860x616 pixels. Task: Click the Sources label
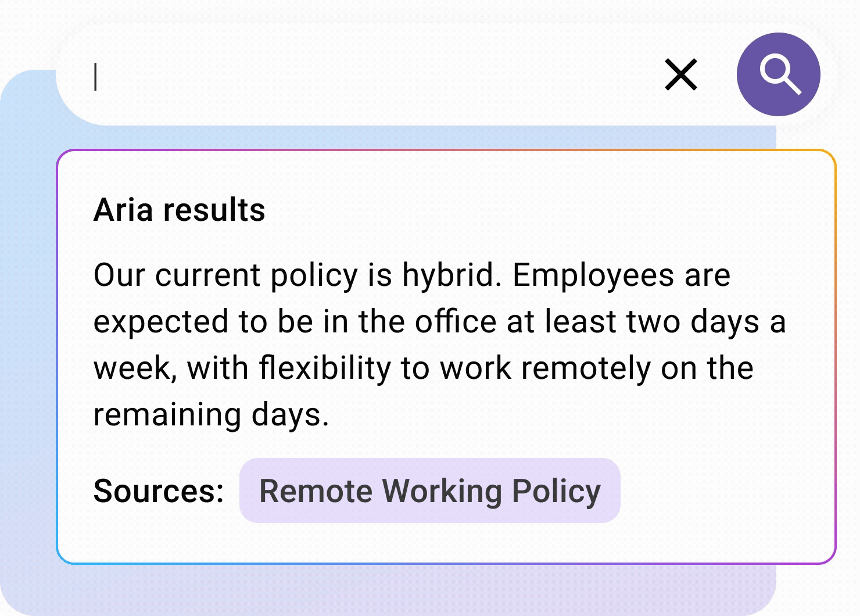tap(159, 491)
